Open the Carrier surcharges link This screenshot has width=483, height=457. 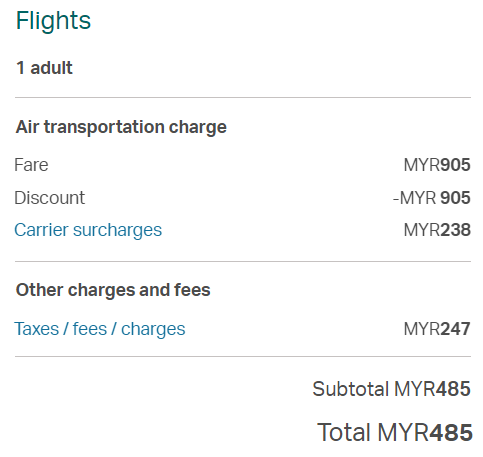point(88,230)
